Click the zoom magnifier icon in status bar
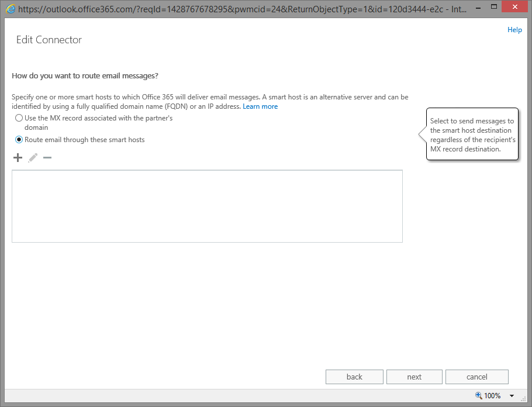This screenshot has width=532, height=407. (479, 396)
